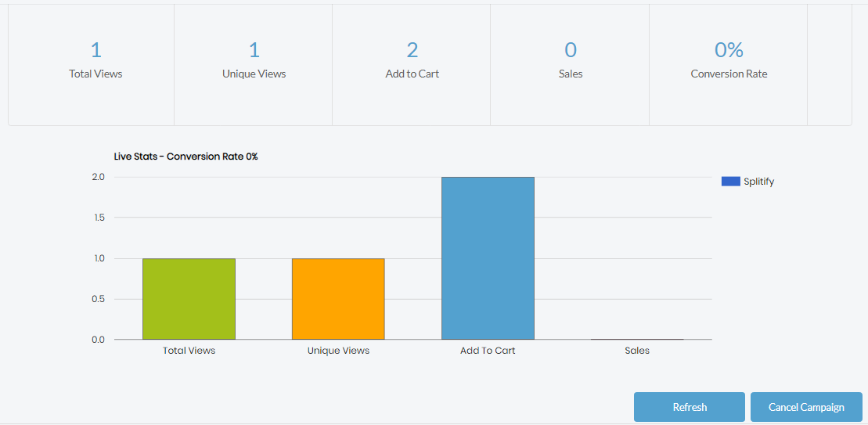Click the Conversion Rate 0% stat card
This screenshot has height=425, width=868.
729,65
